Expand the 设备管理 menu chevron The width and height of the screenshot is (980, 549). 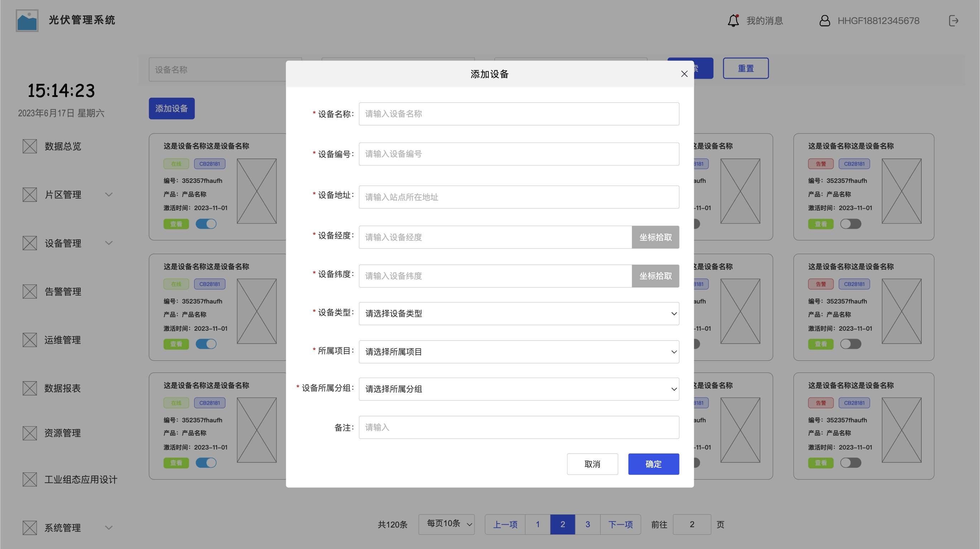pos(109,243)
